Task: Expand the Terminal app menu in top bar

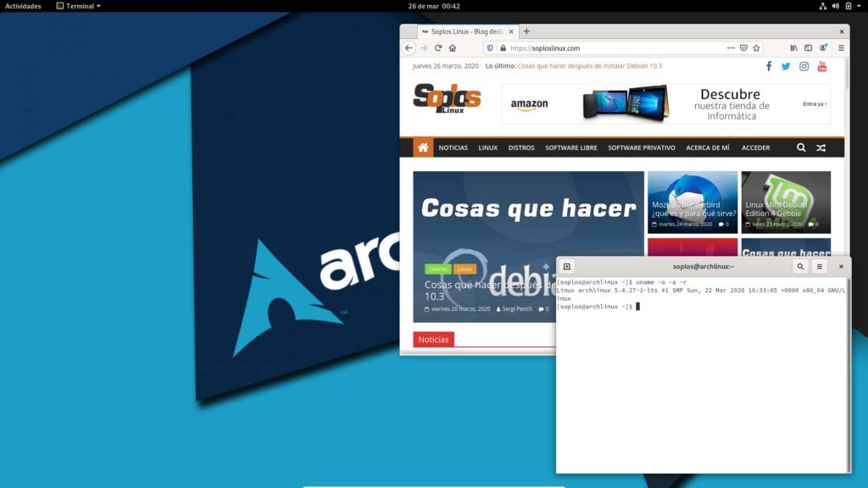Action: tap(78, 6)
